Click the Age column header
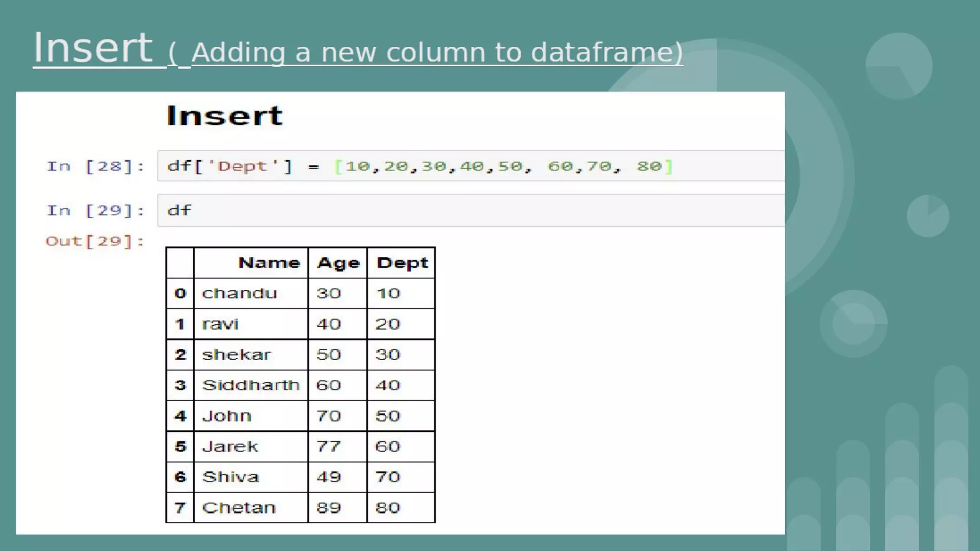This screenshot has width=980, height=551. point(338,263)
